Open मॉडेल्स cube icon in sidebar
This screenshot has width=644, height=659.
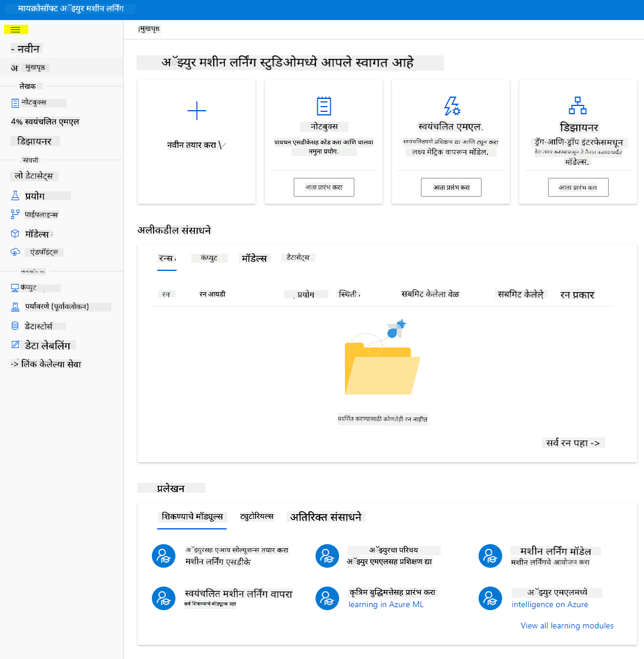15,234
